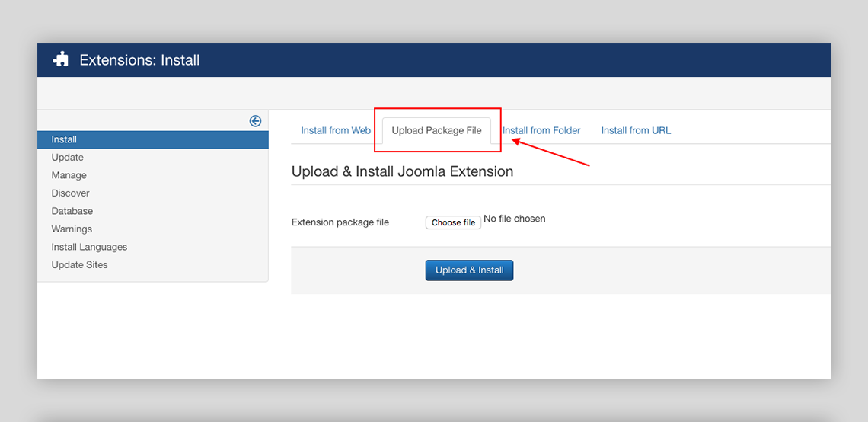
Task: Select the Upload Package File tab
Action: [436, 130]
